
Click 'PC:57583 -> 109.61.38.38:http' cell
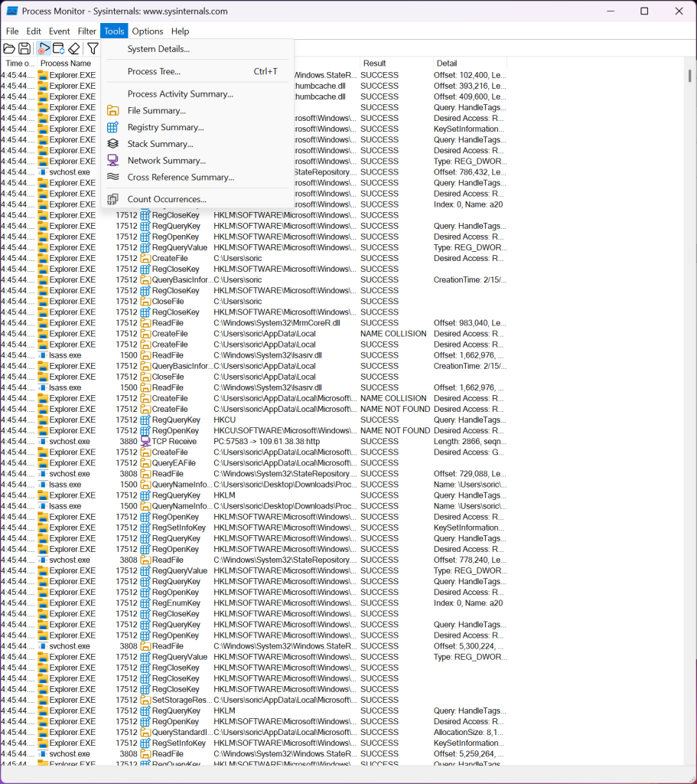coord(266,442)
